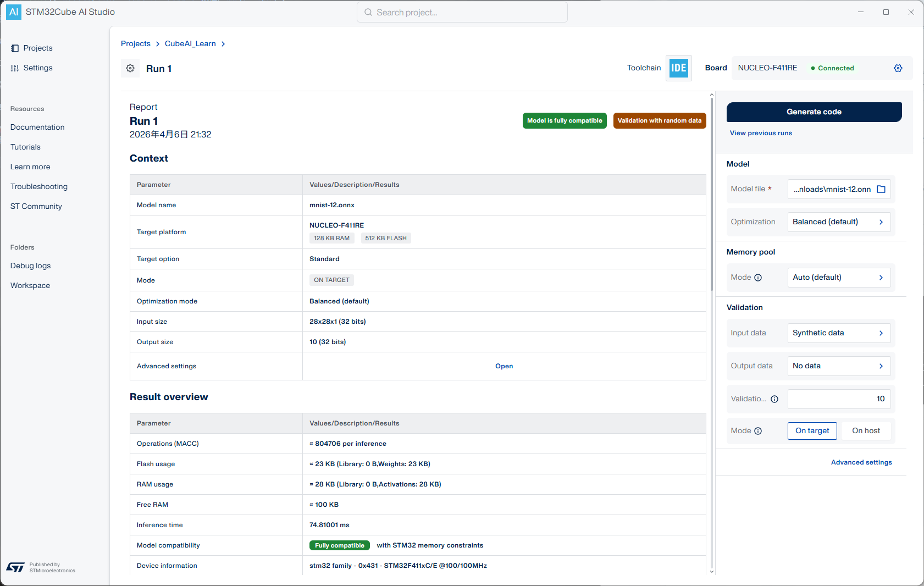Click the 10 (32 bits) output size value
The height and width of the screenshot is (586, 924).
point(328,342)
